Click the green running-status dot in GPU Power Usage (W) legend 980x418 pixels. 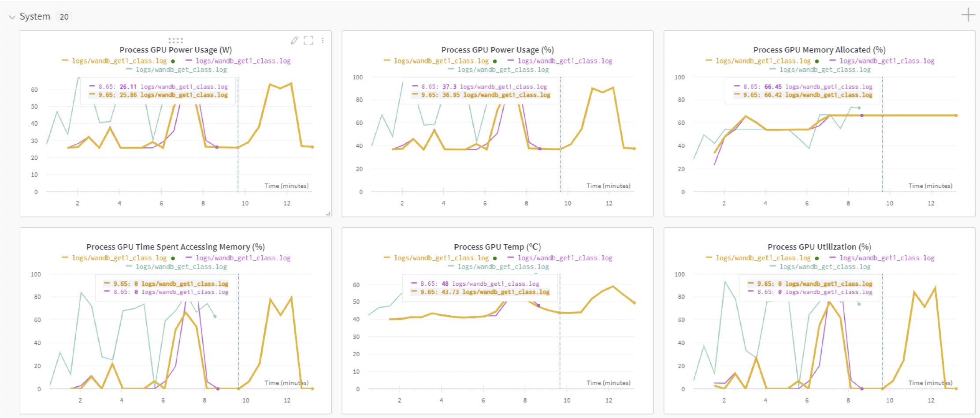click(173, 61)
